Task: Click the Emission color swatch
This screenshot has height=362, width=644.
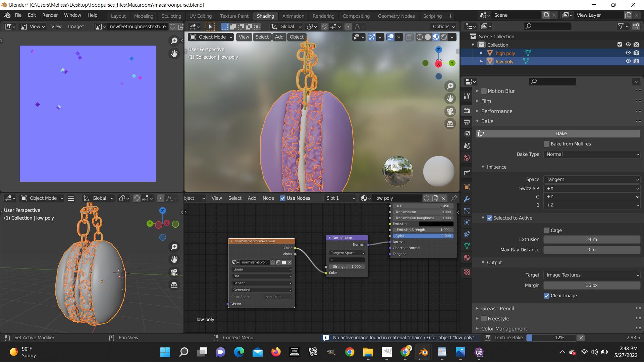Action: pos(436,224)
